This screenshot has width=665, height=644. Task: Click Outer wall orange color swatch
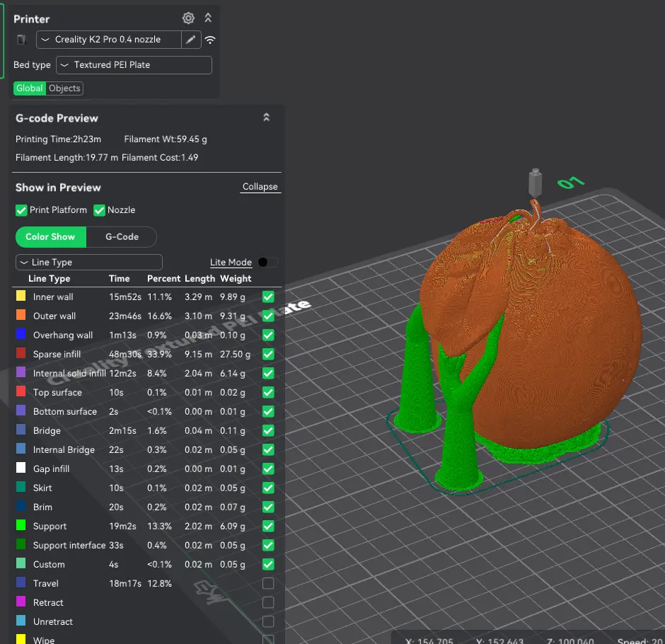21,315
